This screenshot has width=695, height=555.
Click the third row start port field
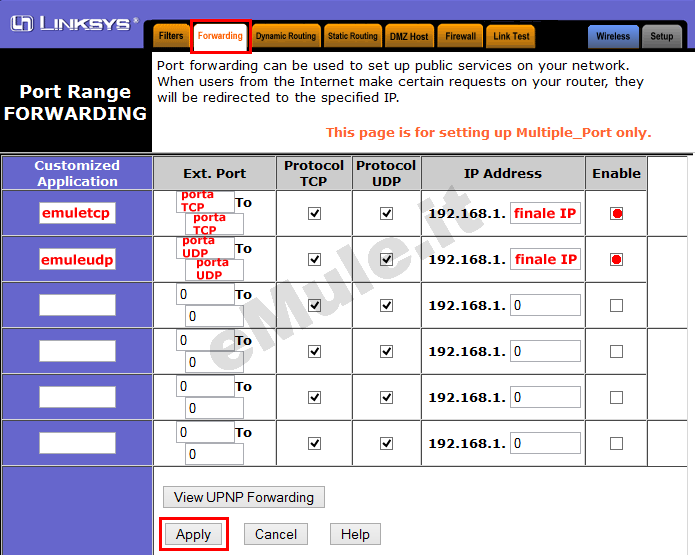pos(205,294)
